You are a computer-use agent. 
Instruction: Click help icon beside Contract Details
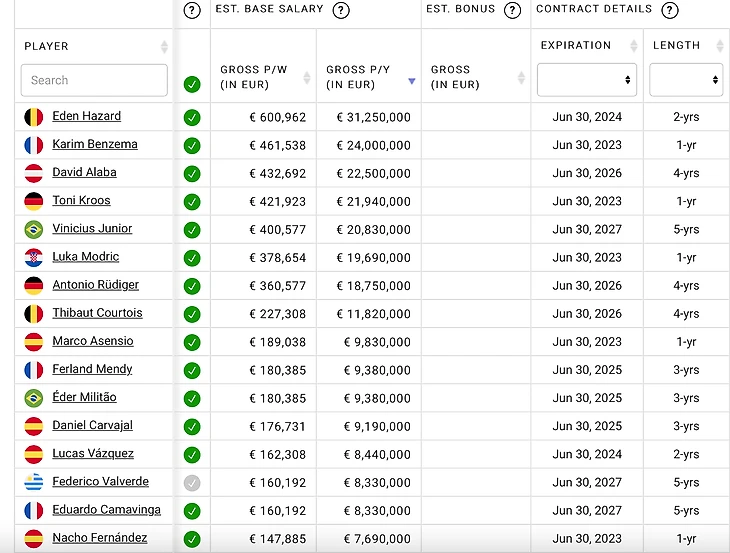pyautogui.click(x=670, y=10)
